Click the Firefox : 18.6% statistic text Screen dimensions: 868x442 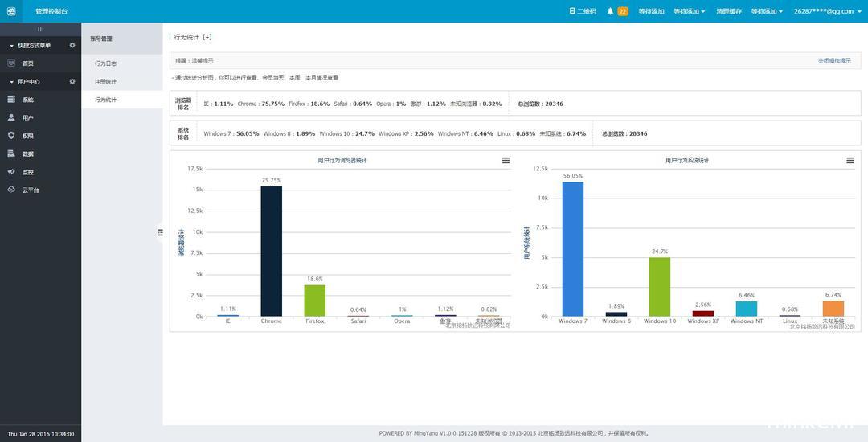point(309,104)
